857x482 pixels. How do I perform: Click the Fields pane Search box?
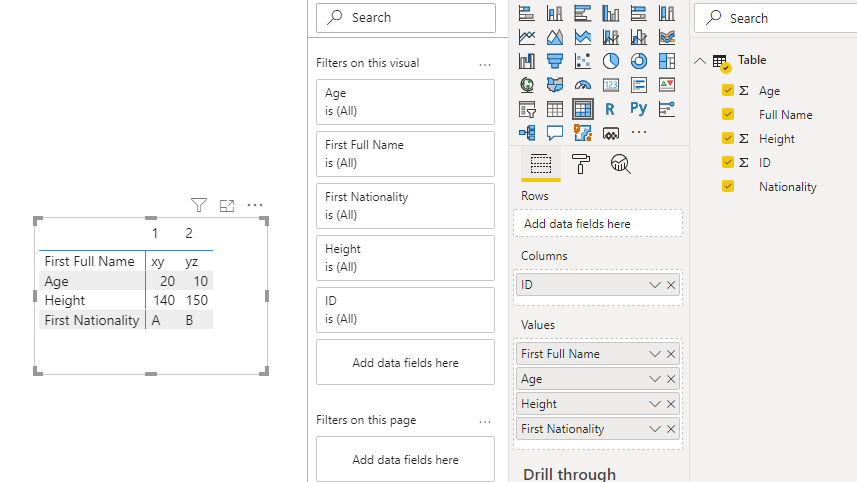coord(776,18)
